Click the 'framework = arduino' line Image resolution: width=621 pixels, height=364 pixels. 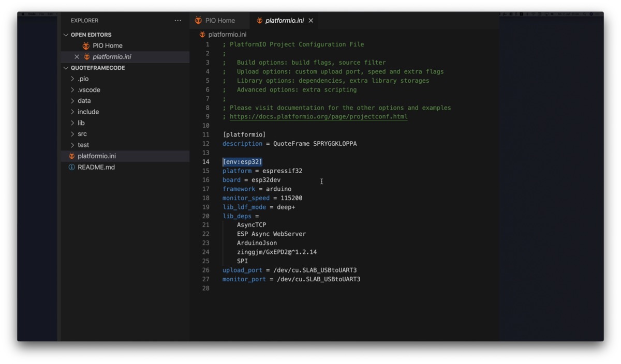click(x=257, y=189)
